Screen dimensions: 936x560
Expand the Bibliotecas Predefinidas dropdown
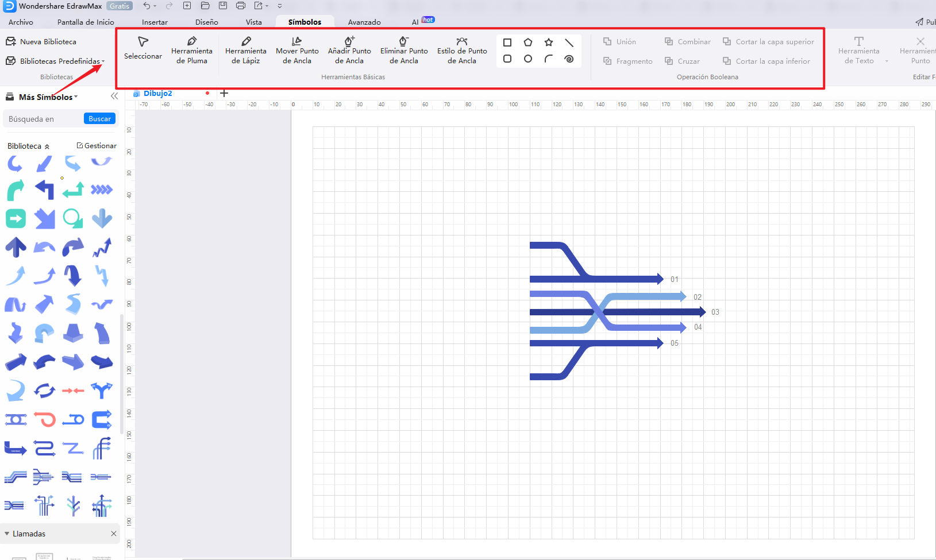point(103,60)
